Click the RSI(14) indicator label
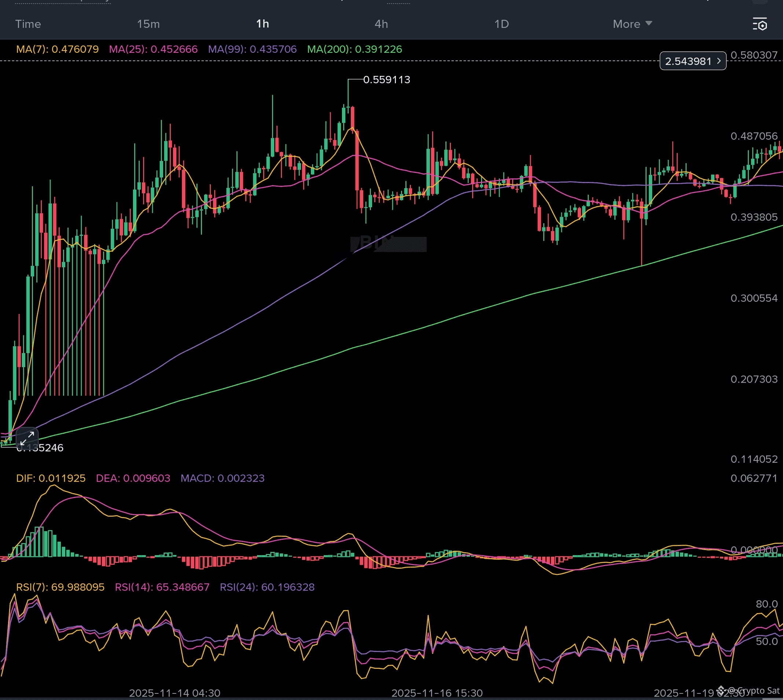Viewport: 783px width, 700px height. 162,587
